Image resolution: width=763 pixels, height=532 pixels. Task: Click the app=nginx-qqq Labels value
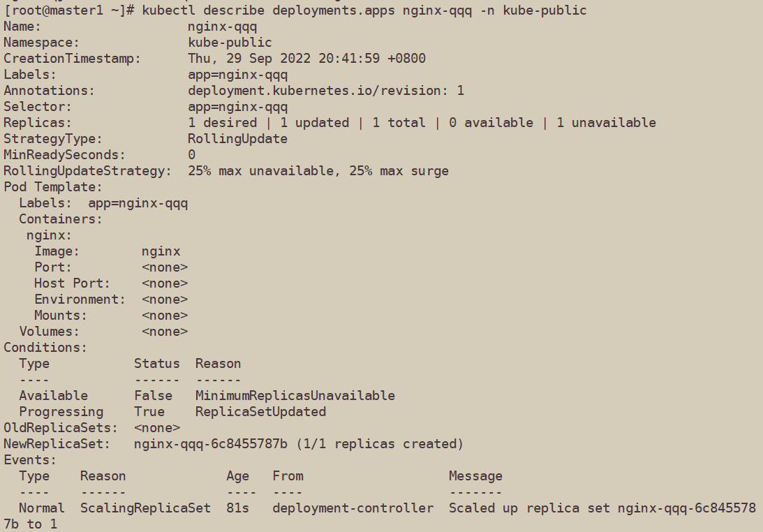click(237, 75)
